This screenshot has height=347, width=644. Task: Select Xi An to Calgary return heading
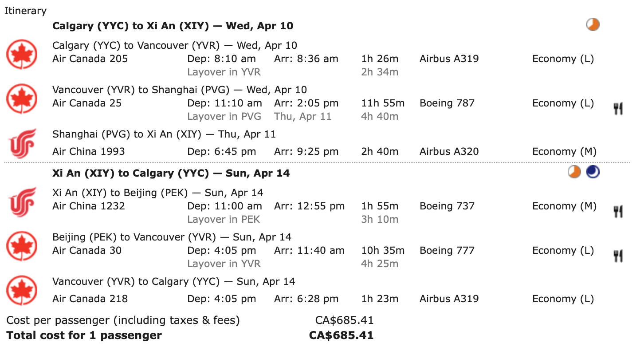[171, 173]
